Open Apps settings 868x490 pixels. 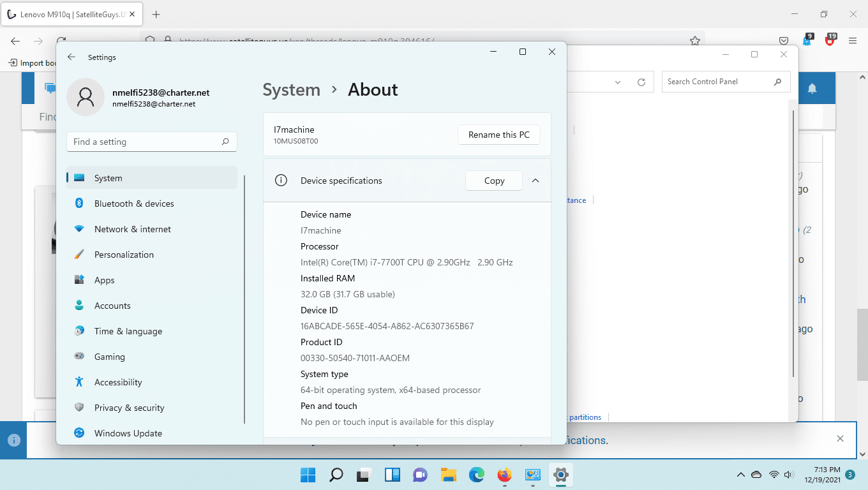point(152,280)
